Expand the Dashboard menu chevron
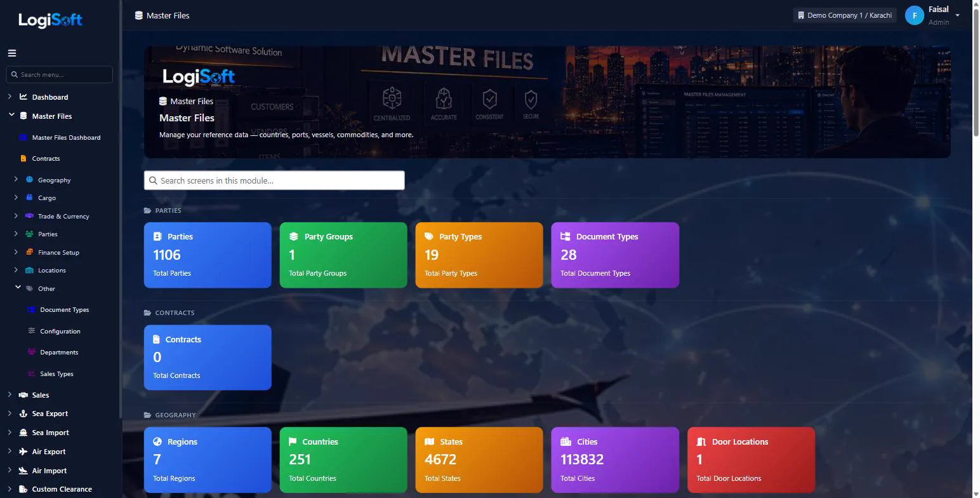The height and width of the screenshot is (498, 980). [x=10, y=97]
